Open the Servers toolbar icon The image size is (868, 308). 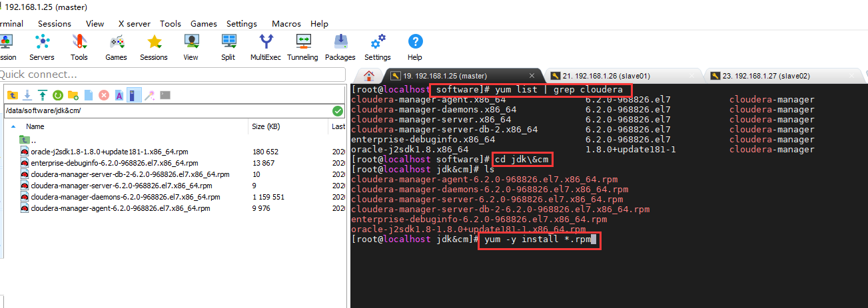click(x=42, y=47)
